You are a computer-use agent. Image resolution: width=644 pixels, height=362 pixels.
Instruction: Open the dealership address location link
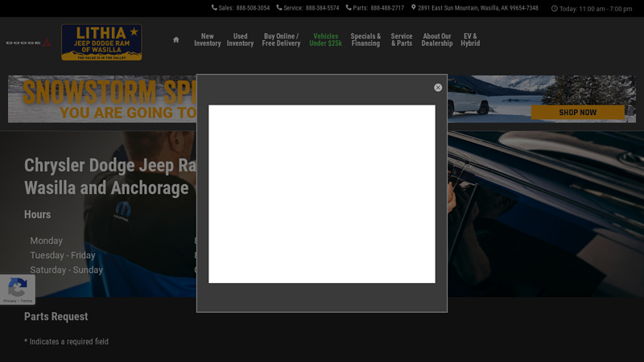(x=477, y=8)
